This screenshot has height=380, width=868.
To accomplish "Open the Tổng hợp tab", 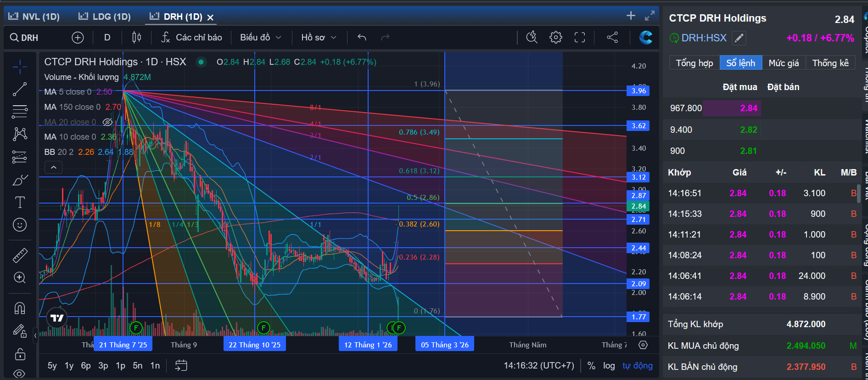I will 694,63.
